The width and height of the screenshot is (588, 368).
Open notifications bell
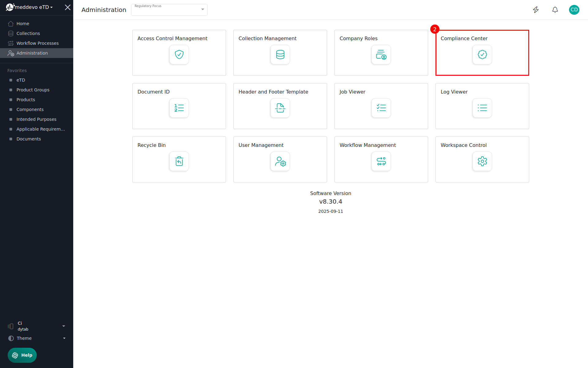[x=555, y=10]
